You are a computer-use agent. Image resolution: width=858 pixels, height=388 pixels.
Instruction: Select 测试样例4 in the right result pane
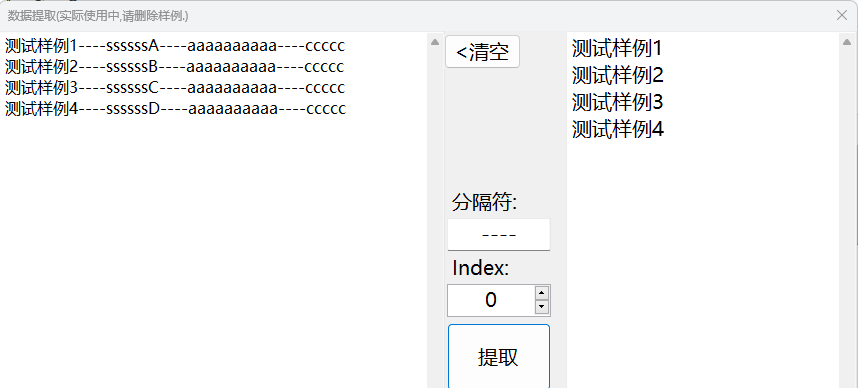[618, 129]
